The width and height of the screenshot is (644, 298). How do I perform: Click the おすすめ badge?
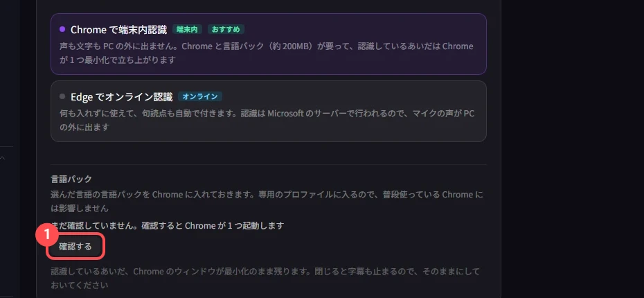point(226,29)
